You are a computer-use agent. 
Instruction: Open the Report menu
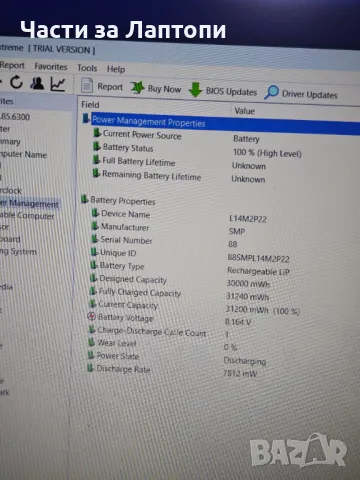12,65
